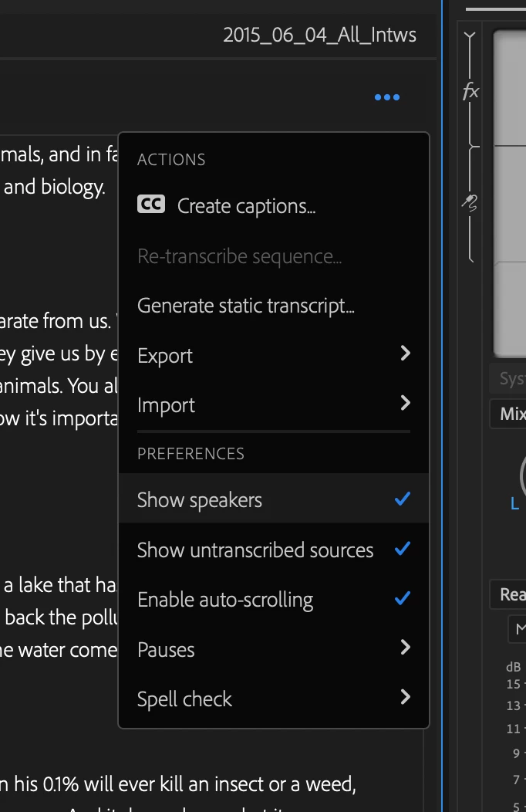Select Create captions menu entry
Image resolution: width=526 pixels, height=812 pixels.
pyautogui.click(x=246, y=206)
